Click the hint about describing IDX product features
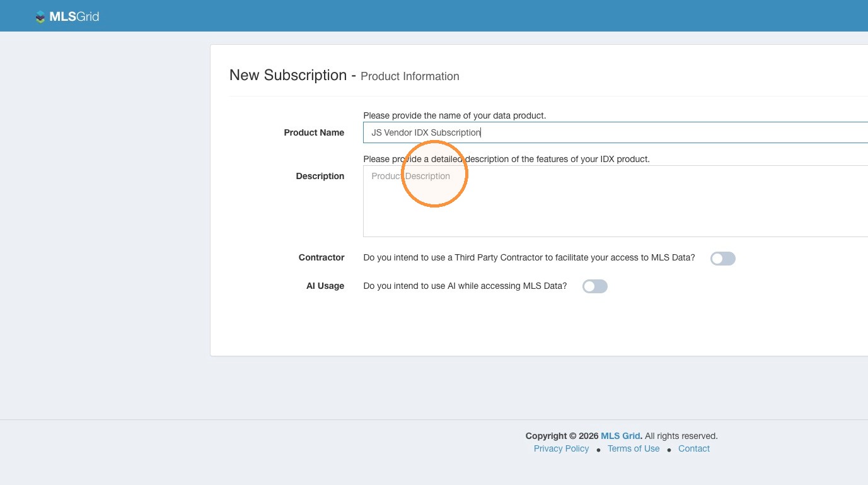Image resolution: width=868 pixels, height=485 pixels. point(506,159)
